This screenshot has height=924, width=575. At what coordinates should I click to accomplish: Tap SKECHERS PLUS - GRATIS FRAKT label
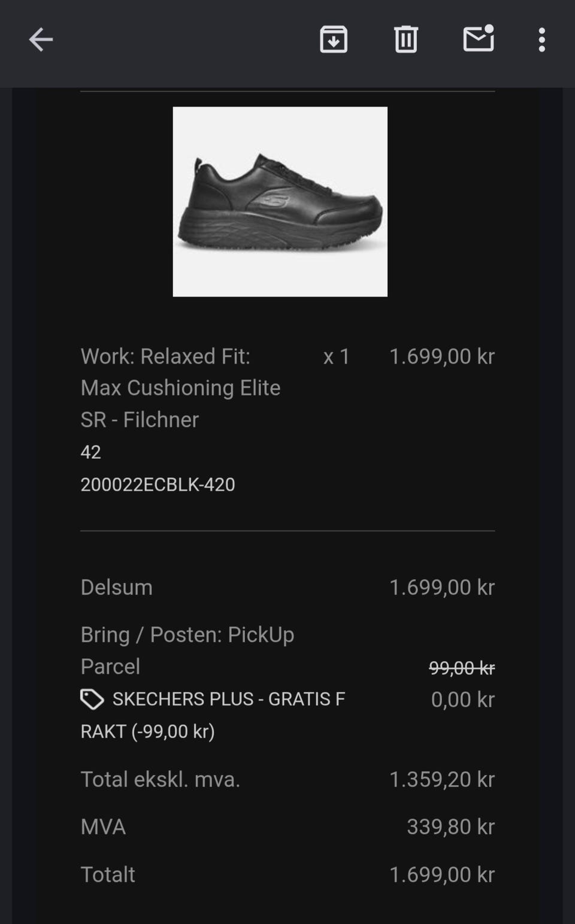[213, 715]
